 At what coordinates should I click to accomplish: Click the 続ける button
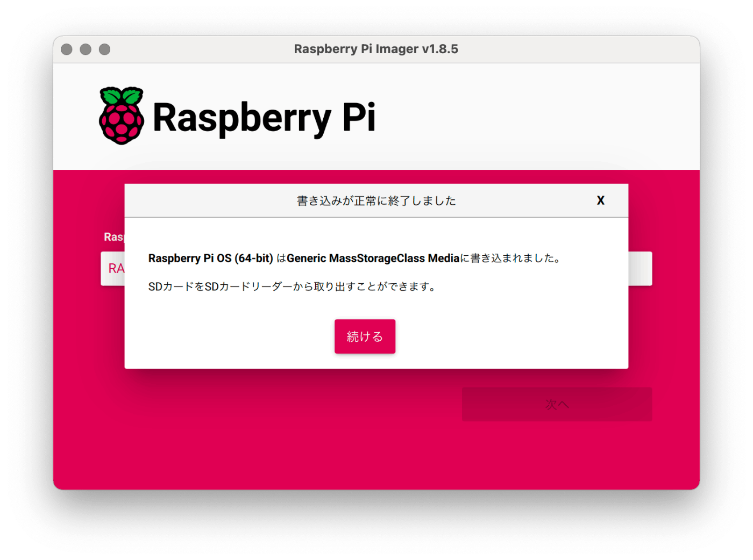click(365, 336)
